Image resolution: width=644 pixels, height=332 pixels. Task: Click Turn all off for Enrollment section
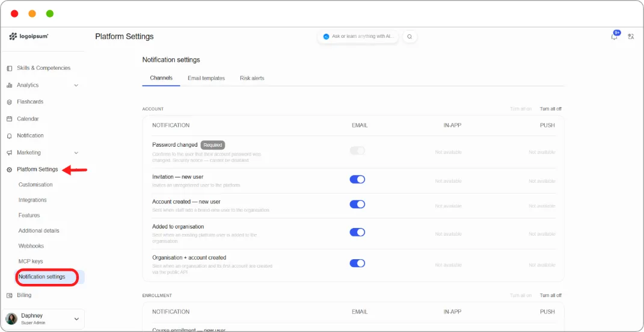click(550, 295)
